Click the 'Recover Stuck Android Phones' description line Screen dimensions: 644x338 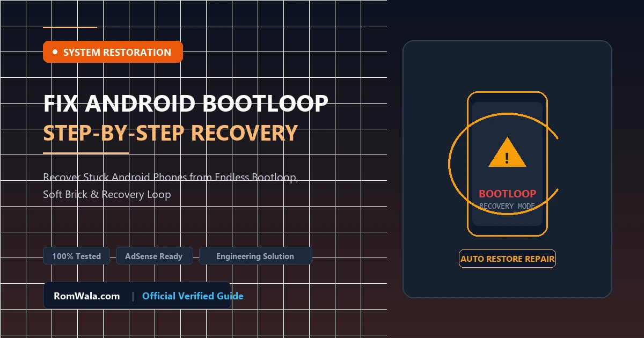click(171, 177)
